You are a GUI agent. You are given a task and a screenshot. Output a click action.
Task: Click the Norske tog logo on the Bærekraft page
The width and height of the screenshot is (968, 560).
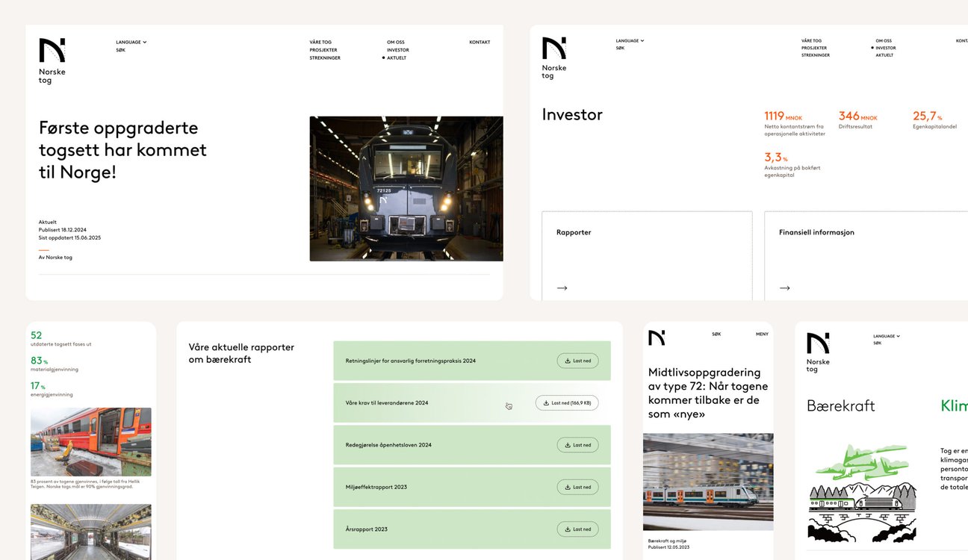click(818, 352)
